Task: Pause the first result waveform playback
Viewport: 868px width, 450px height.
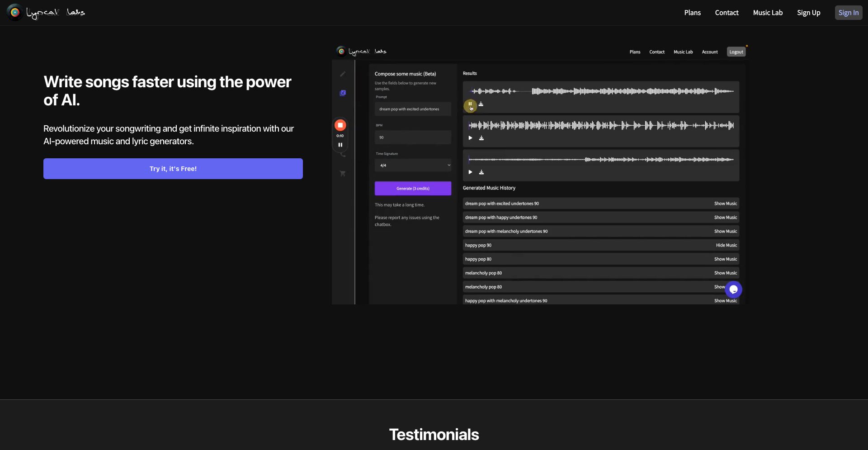Action: click(470, 104)
